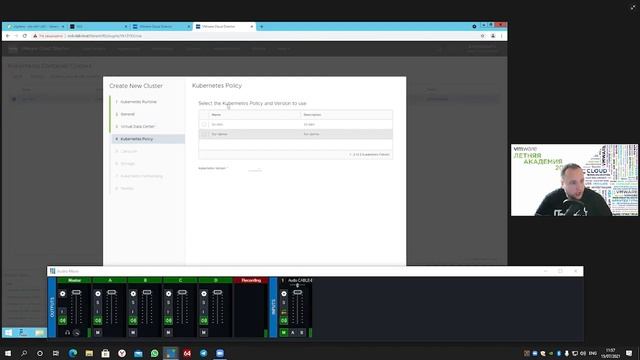This screenshot has height=360, width=640.
Task: Open the browser three-dots menu
Action: (x=502, y=36)
